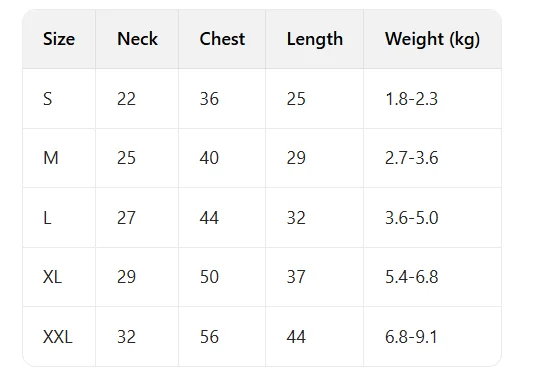This screenshot has width=550, height=384.
Task: Click the Length column header
Action: pyautogui.click(x=315, y=39)
